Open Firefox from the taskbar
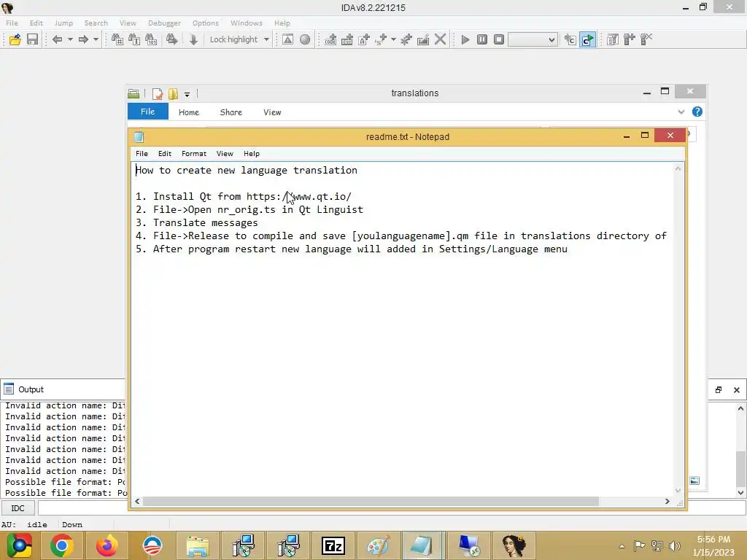 pos(107,545)
